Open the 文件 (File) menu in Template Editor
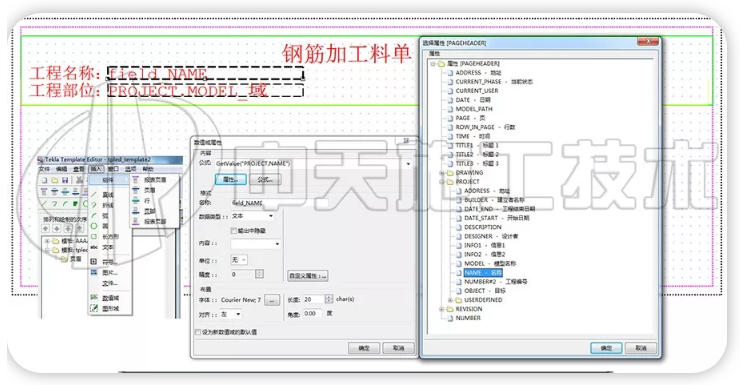This screenshot has height=385, width=740. coord(44,169)
